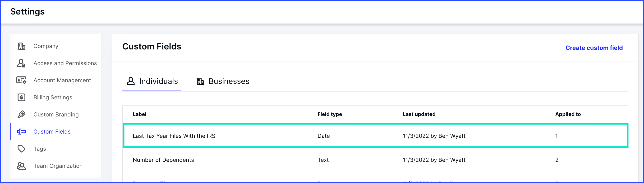Click the Custom Fields page heading
The width and height of the screenshot is (644, 183).
(152, 47)
